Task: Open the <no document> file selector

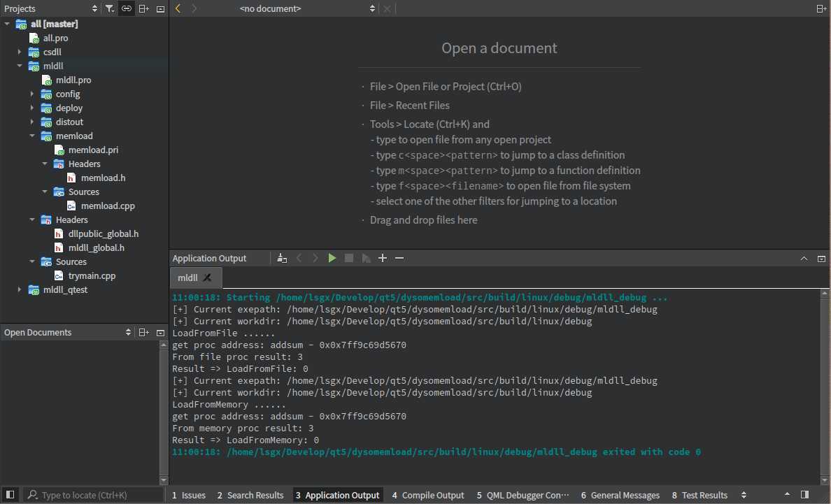Action: (x=307, y=8)
